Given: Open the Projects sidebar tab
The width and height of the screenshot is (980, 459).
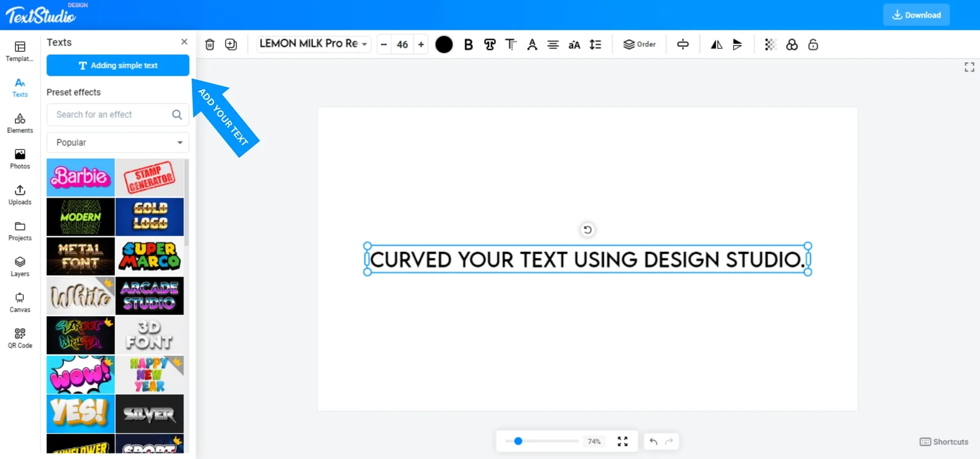Looking at the screenshot, I should (20, 231).
